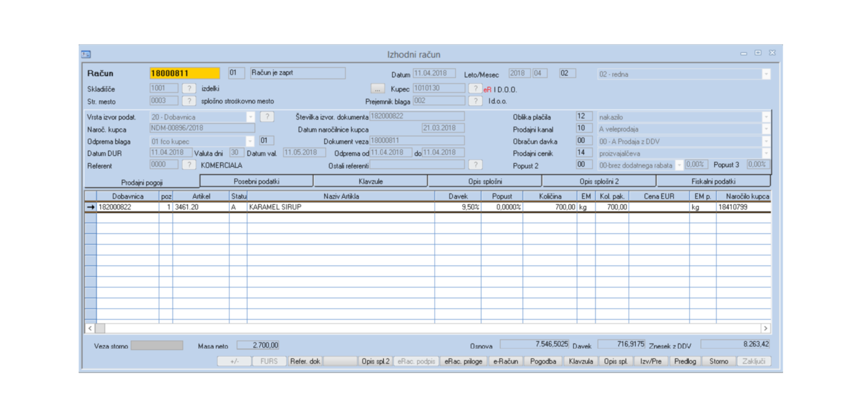
Task: Open the Opis splošni tab
Action: pos(485,181)
